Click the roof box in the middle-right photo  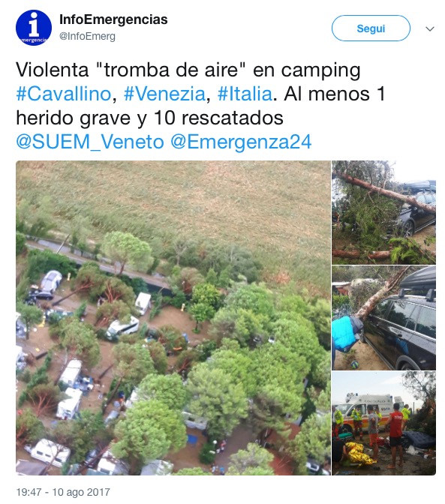pyautogui.click(x=417, y=281)
